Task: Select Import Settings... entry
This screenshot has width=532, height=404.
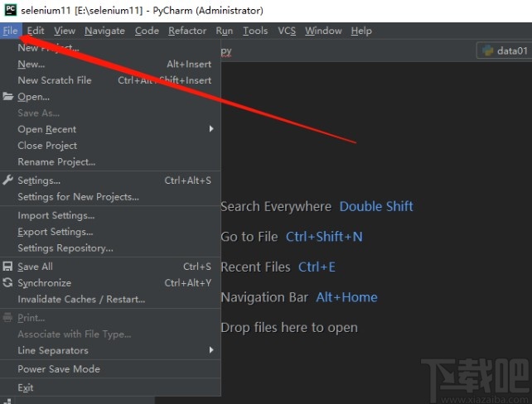Action: [x=110, y=215]
